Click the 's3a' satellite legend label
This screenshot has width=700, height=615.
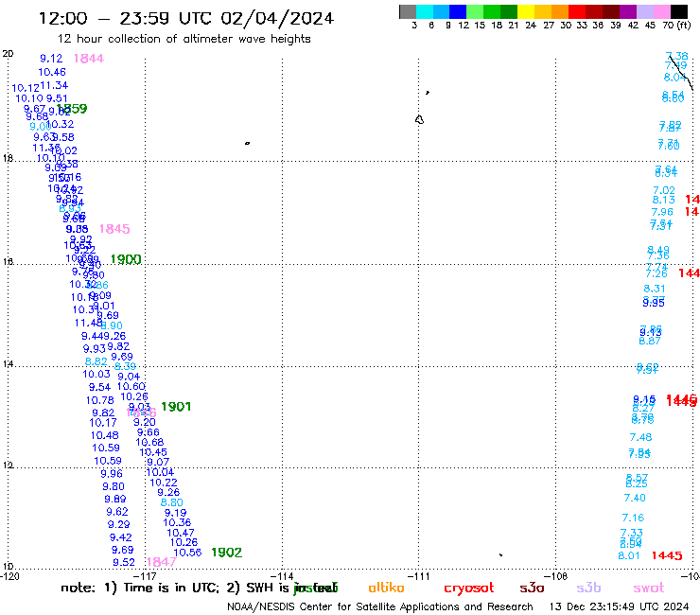tap(532, 589)
